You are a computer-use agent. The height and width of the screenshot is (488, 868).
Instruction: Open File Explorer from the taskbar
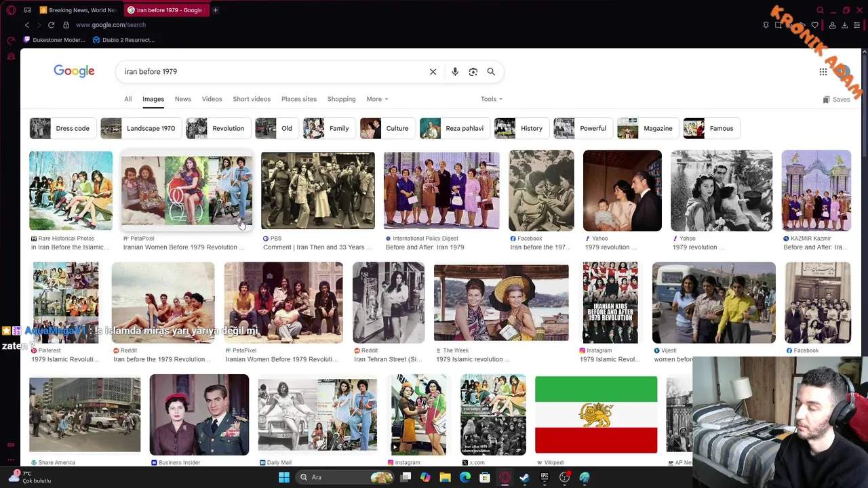[445, 477]
